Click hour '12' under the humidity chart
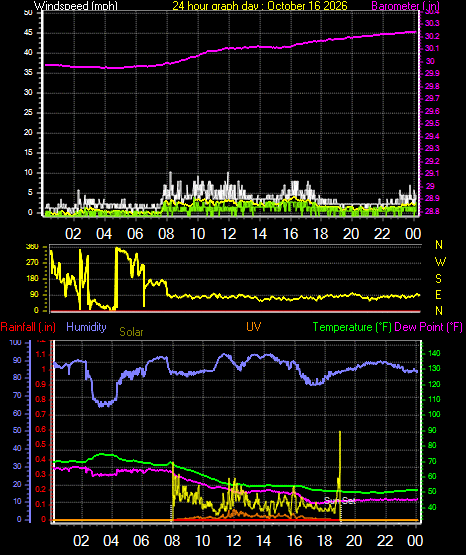466x555 pixels. 234,541
